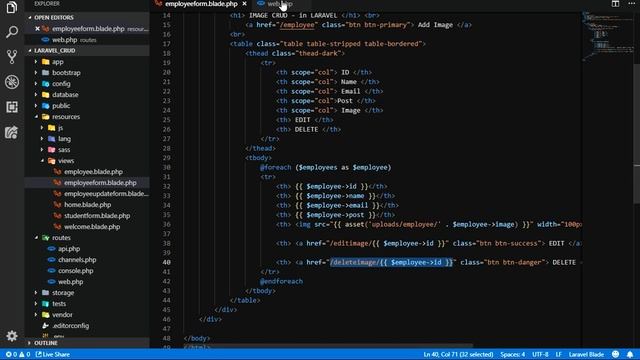Expand the database folder
This screenshot has width=640, height=360.
tap(65, 95)
